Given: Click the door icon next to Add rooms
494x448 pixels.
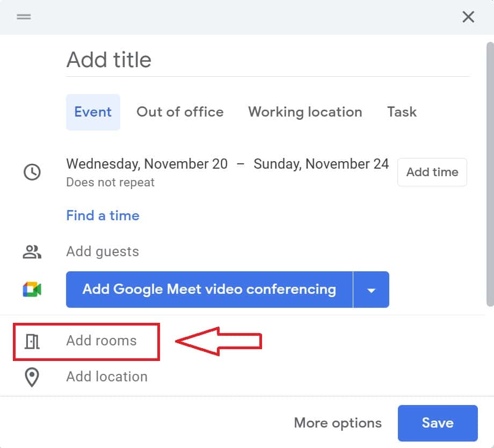Looking at the screenshot, I should [32, 341].
